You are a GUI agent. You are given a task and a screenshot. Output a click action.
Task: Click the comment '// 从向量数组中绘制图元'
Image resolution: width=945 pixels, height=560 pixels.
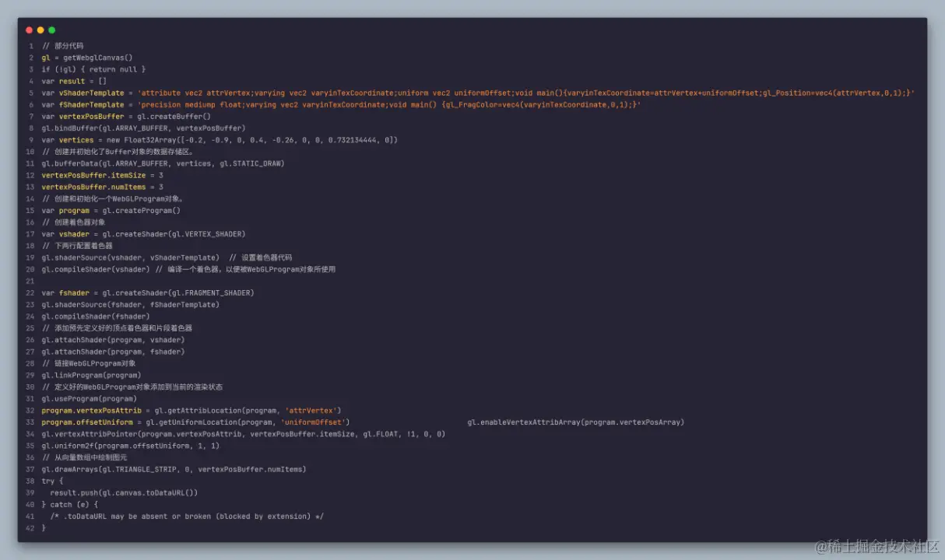[x=85, y=457]
